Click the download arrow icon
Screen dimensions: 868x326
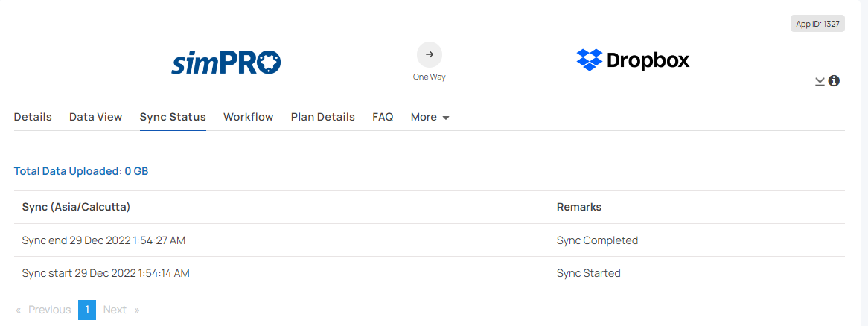(820, 82)
